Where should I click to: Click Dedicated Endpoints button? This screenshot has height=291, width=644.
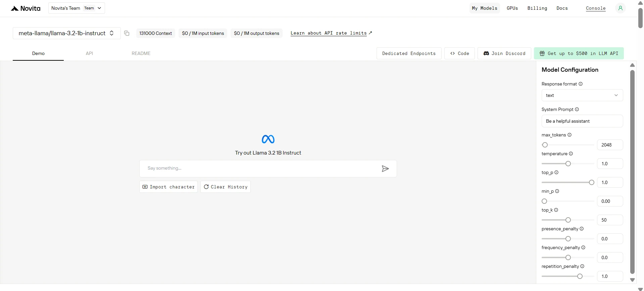[409, 53]
